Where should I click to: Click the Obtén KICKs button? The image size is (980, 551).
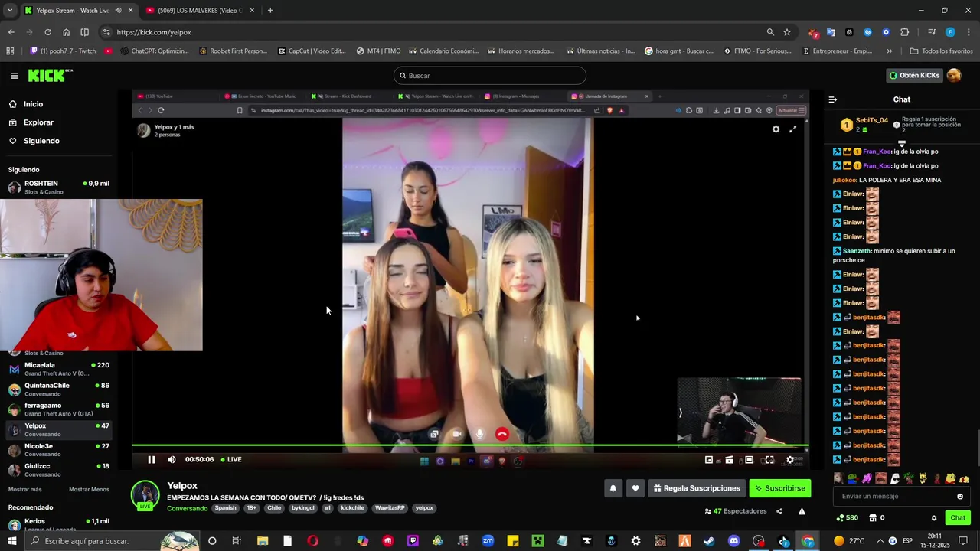(x=913, y=75)
